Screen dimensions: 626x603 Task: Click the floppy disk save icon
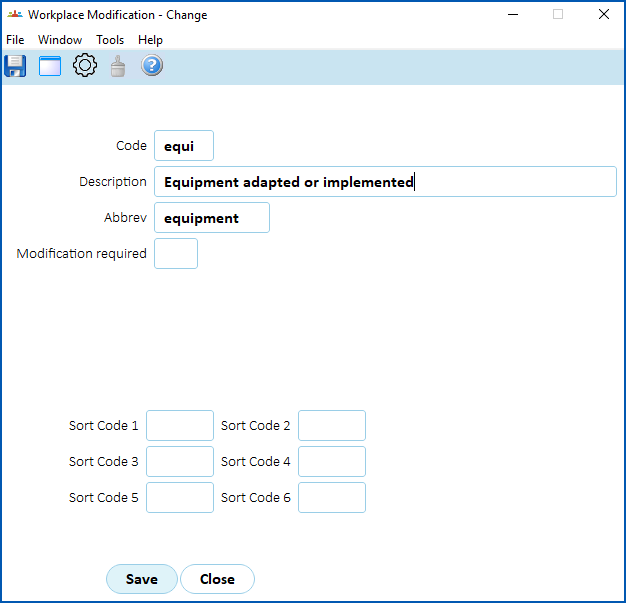(x=15, y=66)
